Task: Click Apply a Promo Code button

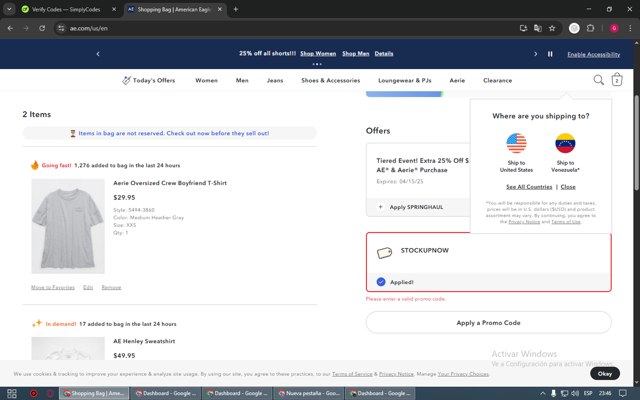Action: pyautogui.click(x=489, y=322)
